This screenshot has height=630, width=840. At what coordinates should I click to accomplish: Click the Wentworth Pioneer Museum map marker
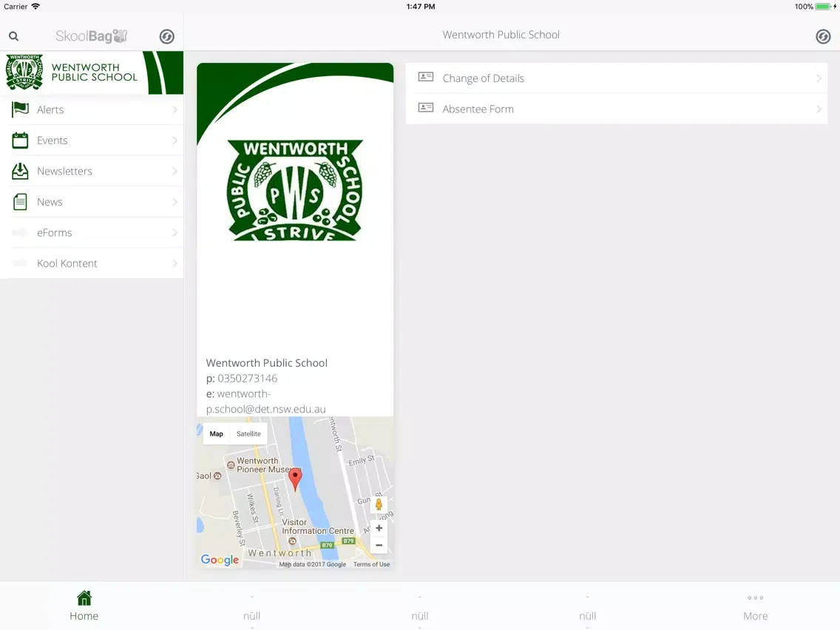[x=231, y=465]
